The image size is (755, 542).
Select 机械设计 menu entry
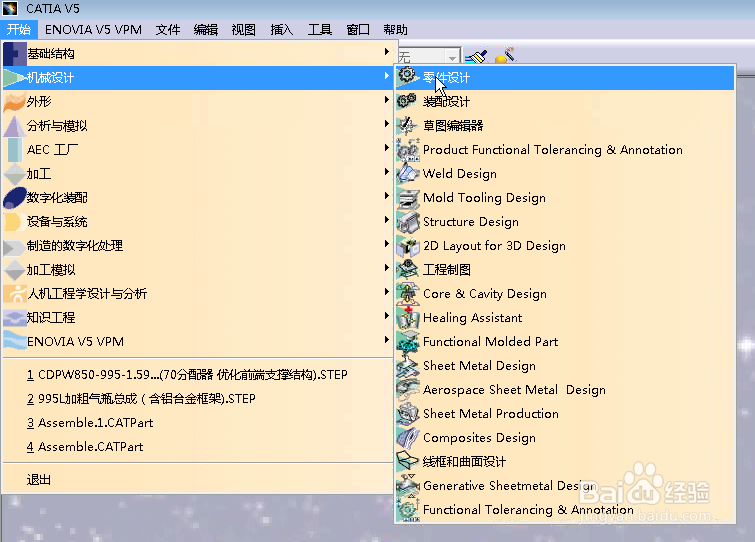click(x=198, y=77)
